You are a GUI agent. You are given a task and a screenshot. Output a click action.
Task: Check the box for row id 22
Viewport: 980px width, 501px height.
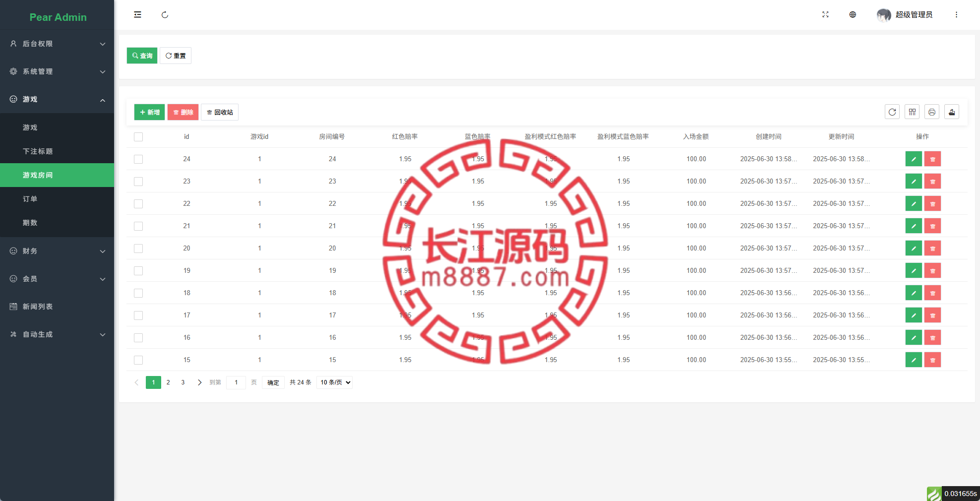(138, 204)
